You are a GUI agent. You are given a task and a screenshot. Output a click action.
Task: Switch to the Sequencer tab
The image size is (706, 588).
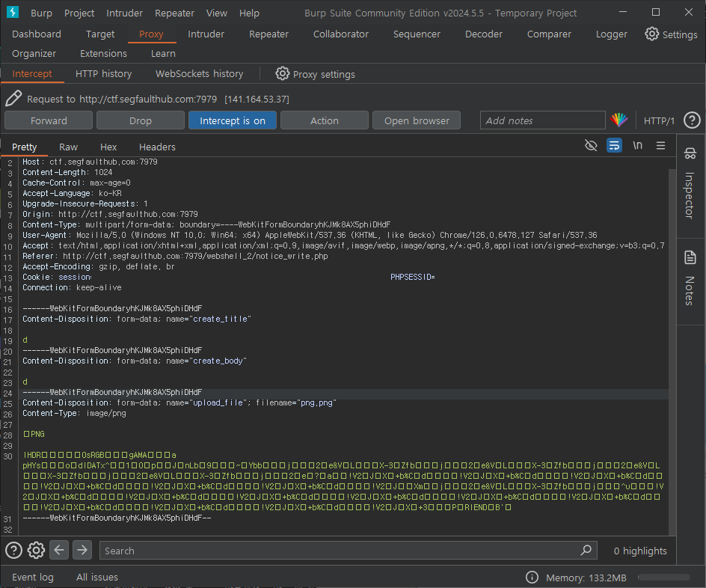[x=417, y=34]
